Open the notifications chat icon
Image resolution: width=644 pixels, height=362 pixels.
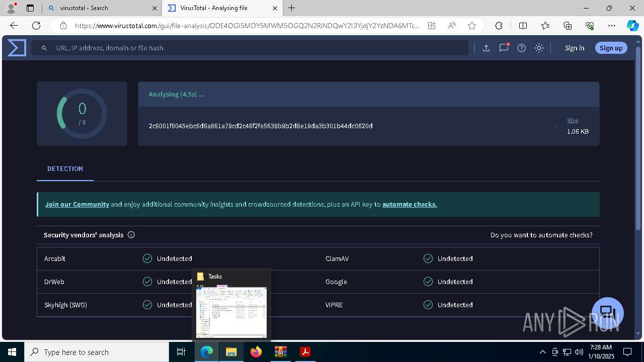pos(504,48)
